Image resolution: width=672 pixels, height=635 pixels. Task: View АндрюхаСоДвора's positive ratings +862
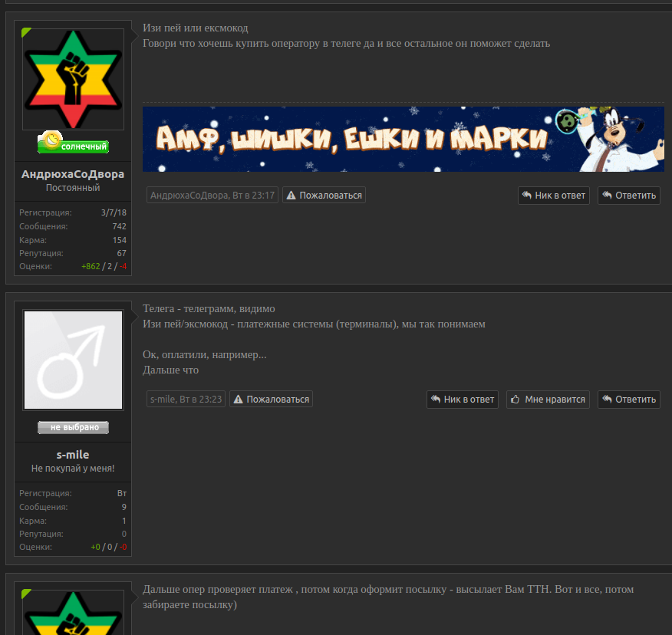tap(91, 266)
